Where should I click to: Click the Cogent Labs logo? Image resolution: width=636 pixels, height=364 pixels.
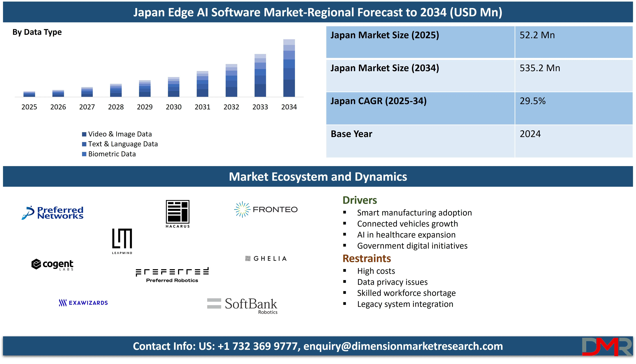(52, 264)
